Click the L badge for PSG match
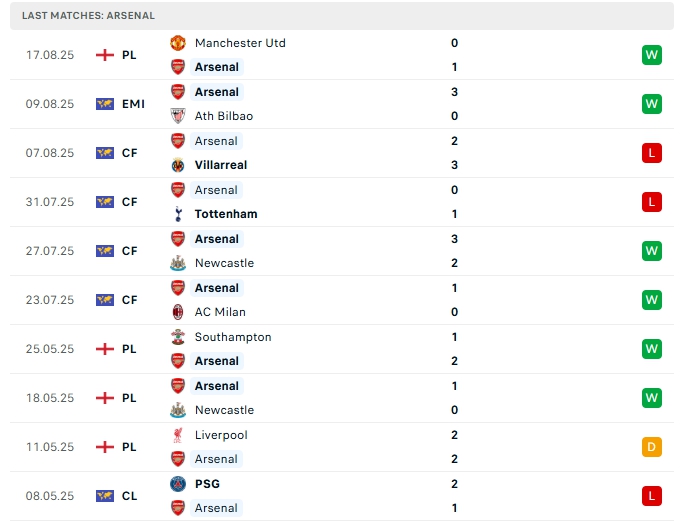 pyautogui.click(x=652, y=496)
